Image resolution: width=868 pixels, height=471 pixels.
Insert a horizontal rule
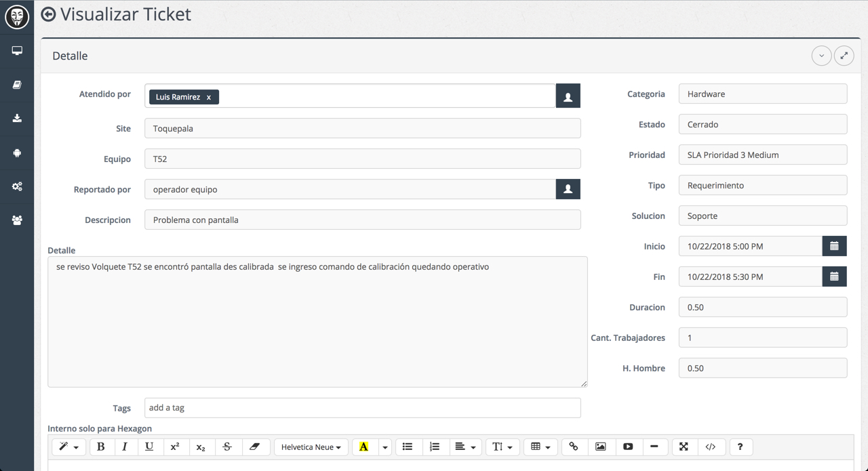(654, 447)
